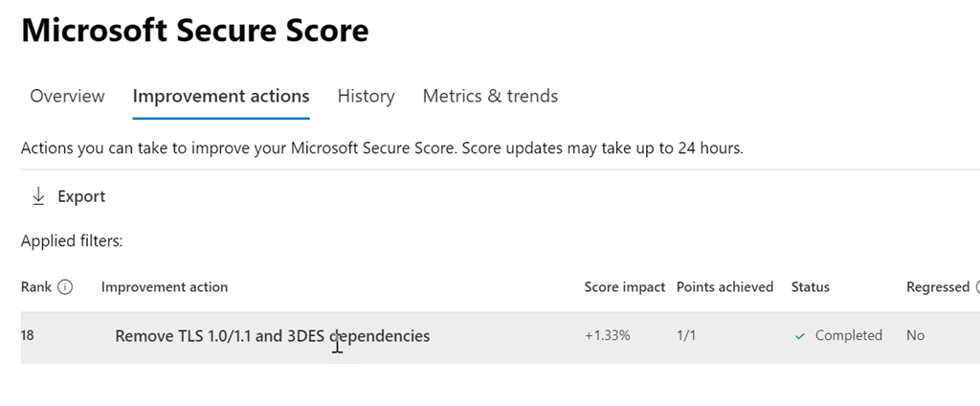Viewport: 980px width, 406px height.
Task: Click the Export download arrow icon
Action: click(38, 196)
